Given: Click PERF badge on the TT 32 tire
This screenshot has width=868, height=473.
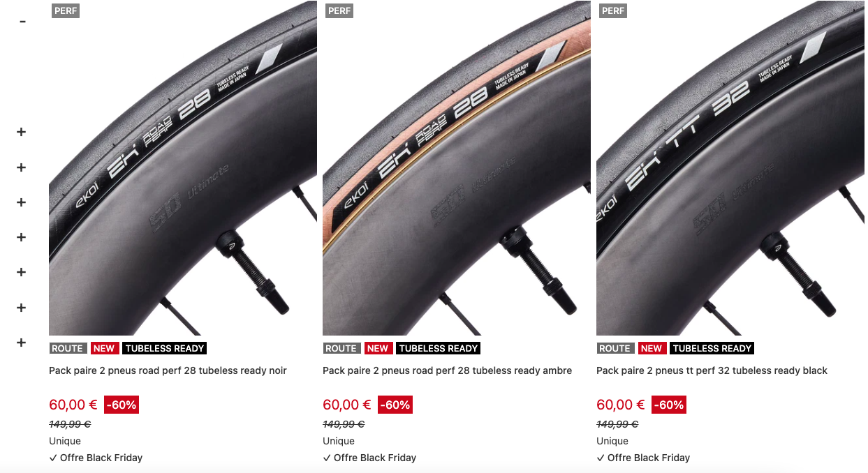Looking at the screenshot, I should (x=613, y=10).
